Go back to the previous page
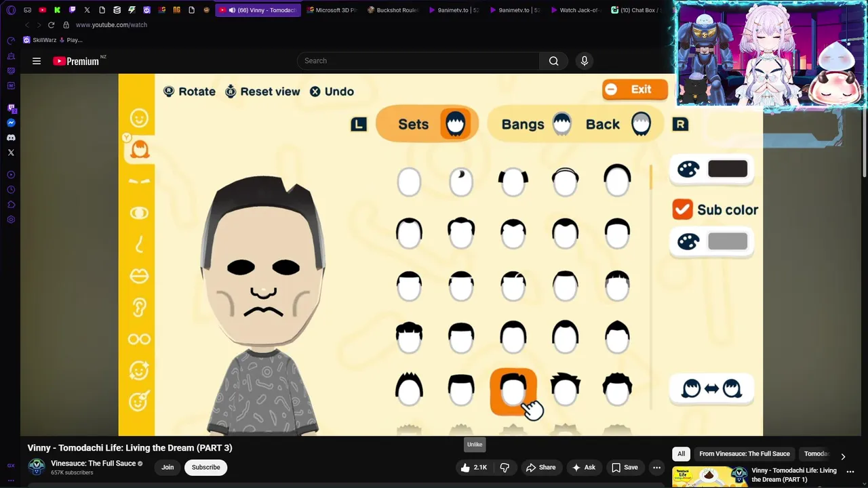This screenshot has height=488, width=868. pyautogui.click(x=27, y=25)
